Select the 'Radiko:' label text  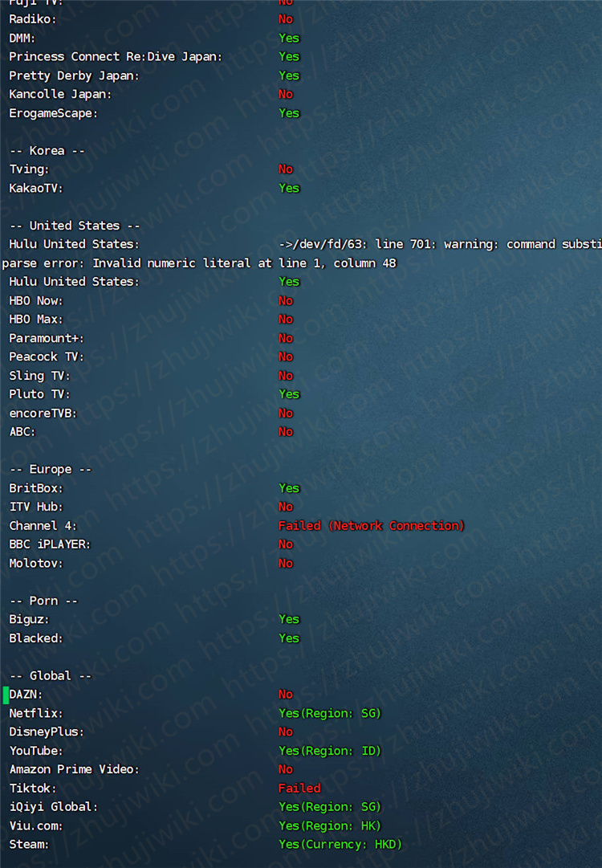coord(33,19)
